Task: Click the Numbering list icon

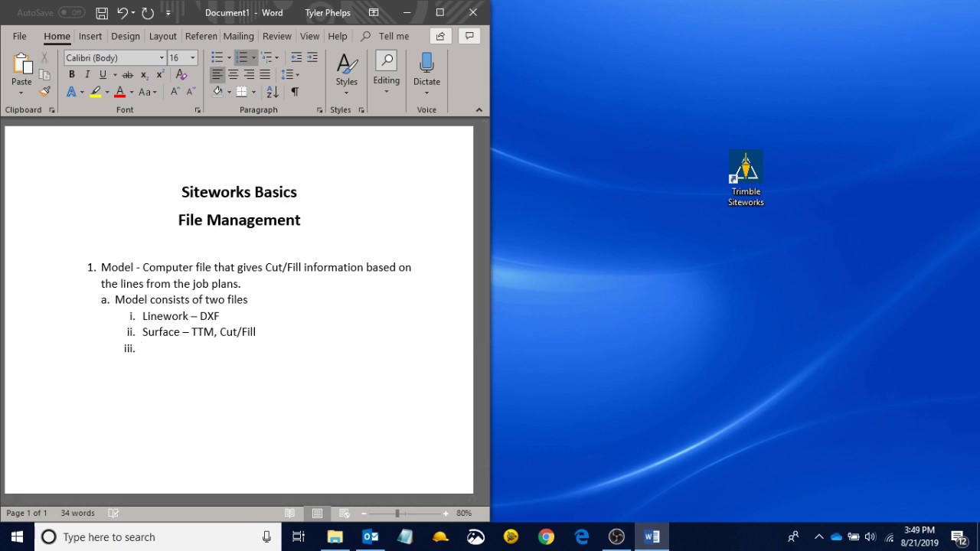Action: tap(242, 58)
